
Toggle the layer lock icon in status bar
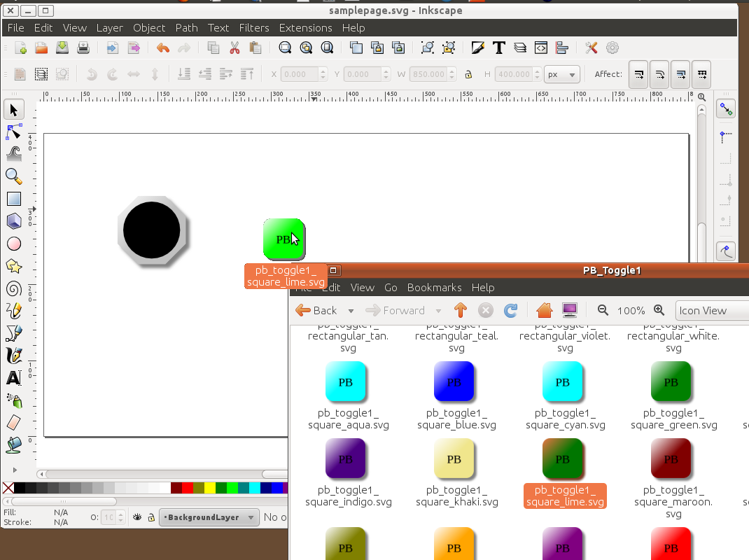150,517
